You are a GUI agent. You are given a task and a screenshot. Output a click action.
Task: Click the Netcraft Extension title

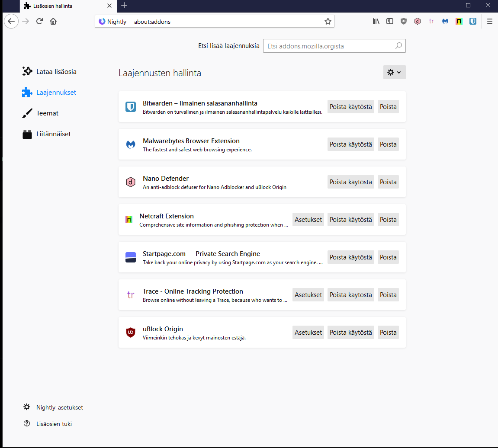click(x=167, y=216)
